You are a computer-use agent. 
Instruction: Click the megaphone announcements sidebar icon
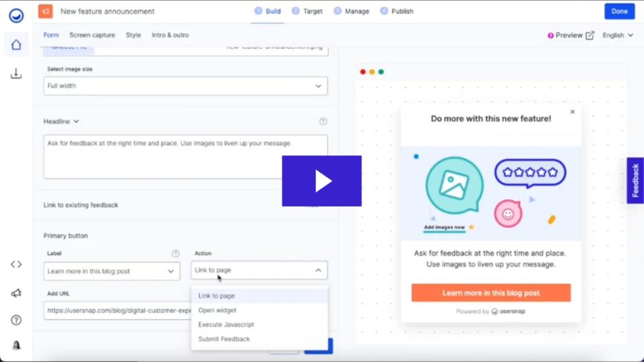pos(16,293)
